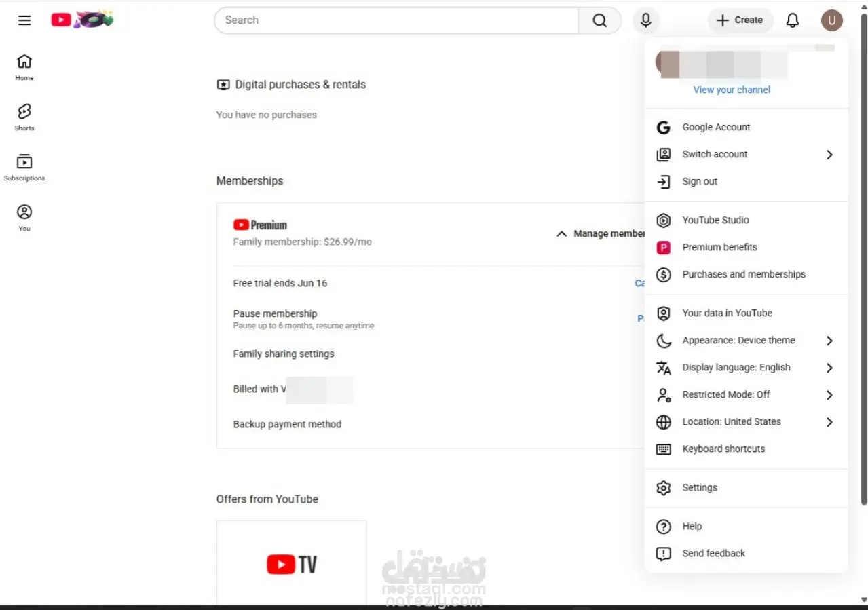Go to Home in sidebar
This screenshot has height=610, width=868.
pyautogui.click(x=24, y=67)
